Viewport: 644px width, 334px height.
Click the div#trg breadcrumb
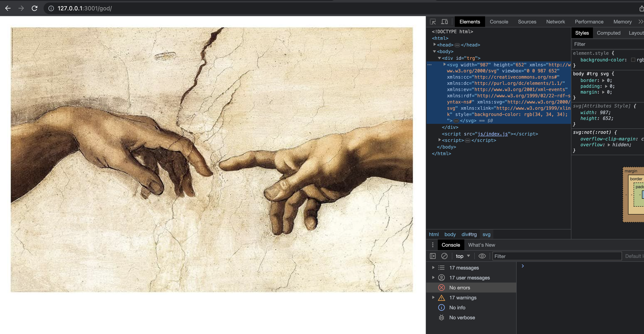469,234
